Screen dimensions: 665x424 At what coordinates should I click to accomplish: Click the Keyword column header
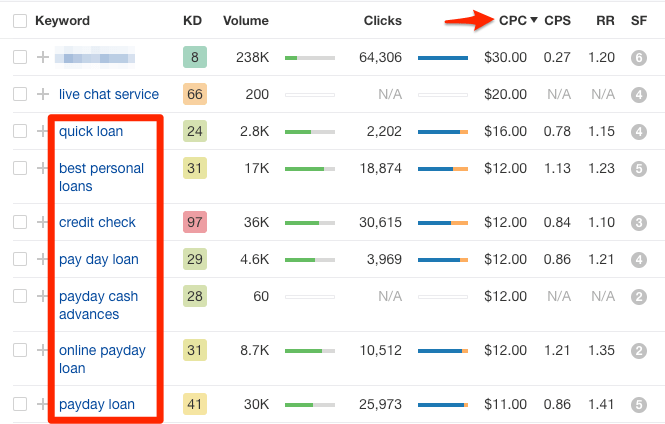coord(62,21)
